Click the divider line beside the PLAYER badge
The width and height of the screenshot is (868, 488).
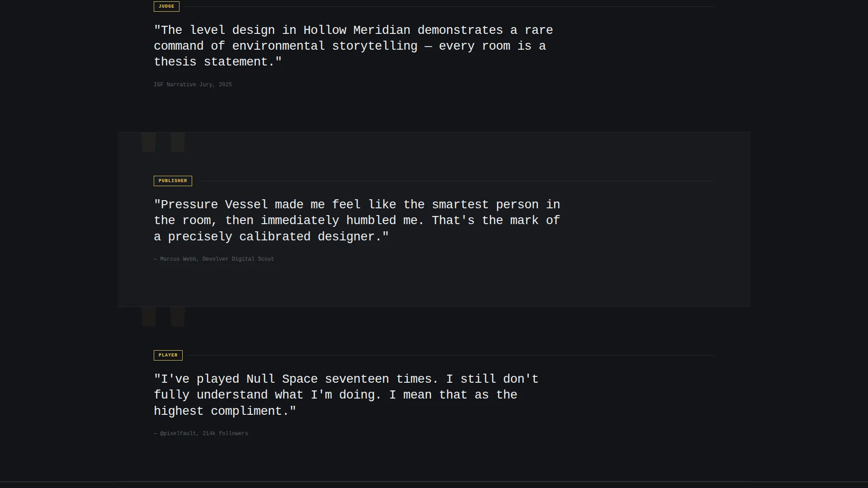click(x=451, y=355)
